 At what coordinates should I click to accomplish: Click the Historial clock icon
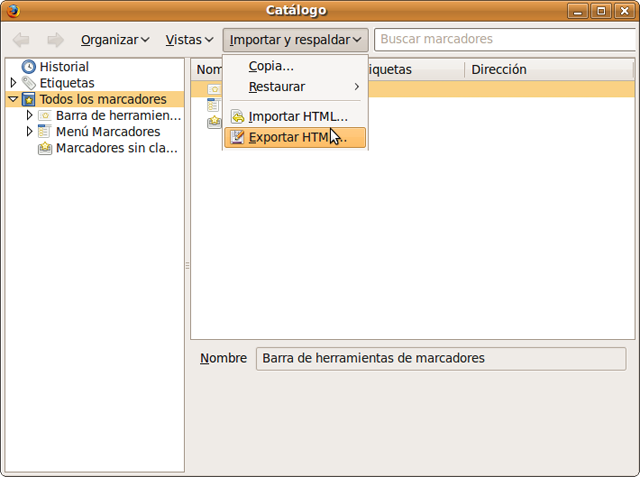28,67
